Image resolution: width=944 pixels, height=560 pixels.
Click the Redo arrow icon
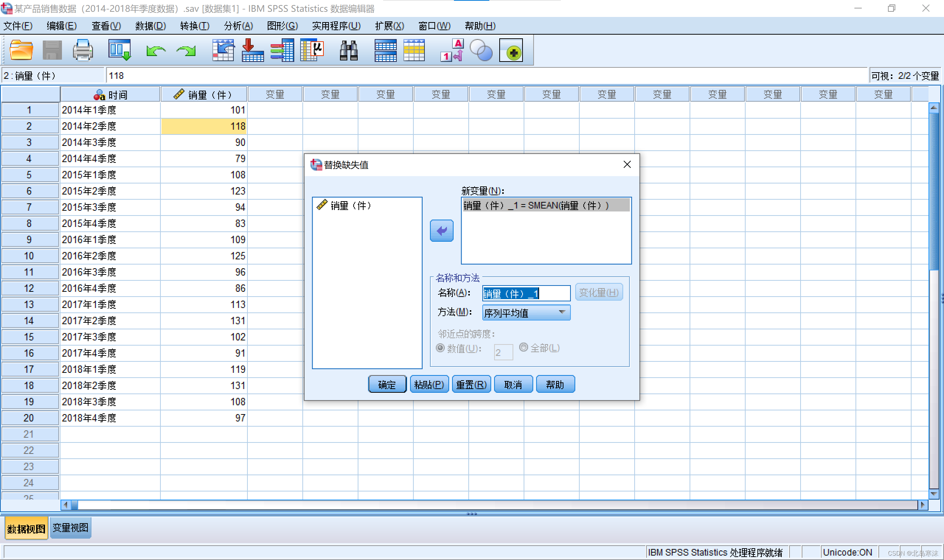coord(186,50)
